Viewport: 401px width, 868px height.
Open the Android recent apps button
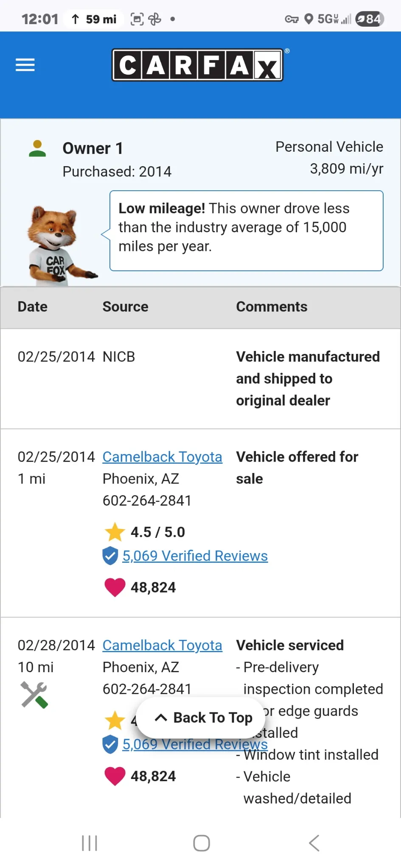coord(90,843)
